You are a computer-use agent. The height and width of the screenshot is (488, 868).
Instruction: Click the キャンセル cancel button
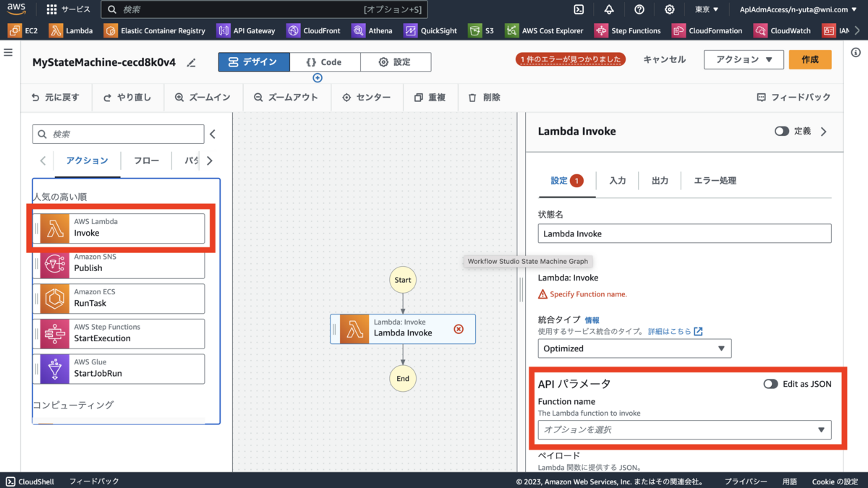664,60
